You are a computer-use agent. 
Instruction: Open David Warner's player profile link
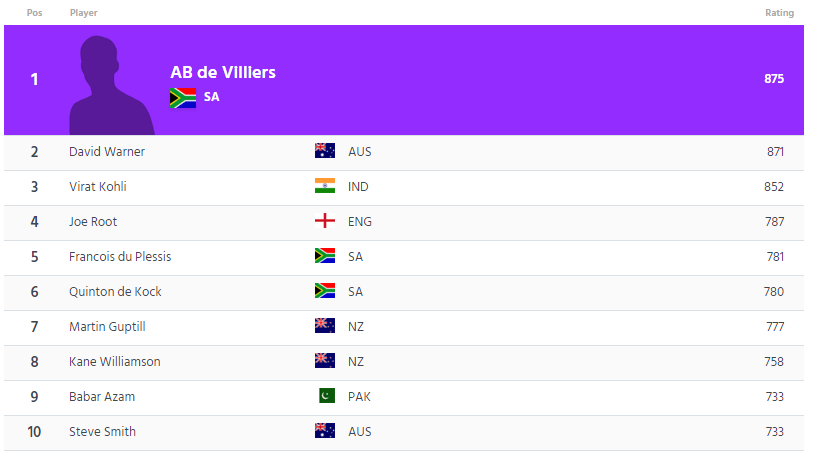[107, 151]
